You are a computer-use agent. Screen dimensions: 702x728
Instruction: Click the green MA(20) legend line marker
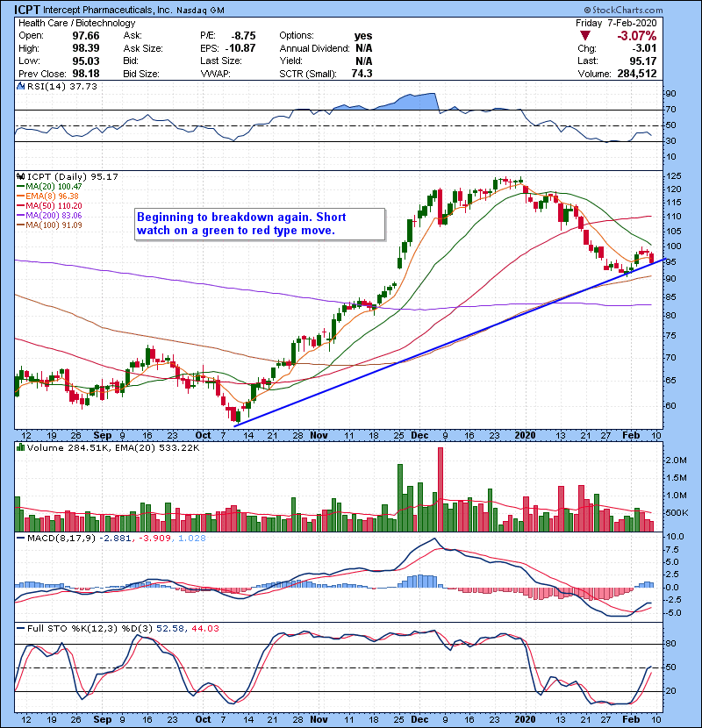coord(20,187)
